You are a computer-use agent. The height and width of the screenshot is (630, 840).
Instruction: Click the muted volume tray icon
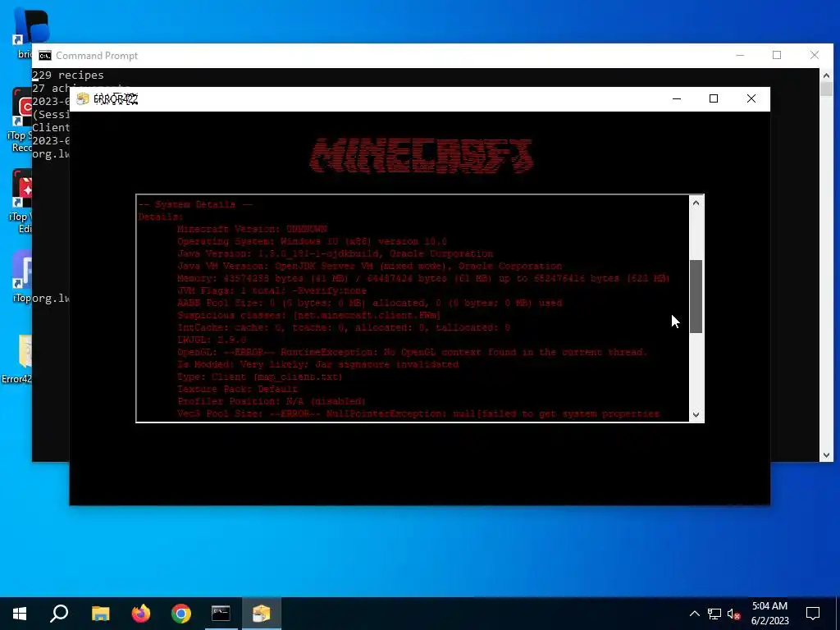tap(733, 614)
